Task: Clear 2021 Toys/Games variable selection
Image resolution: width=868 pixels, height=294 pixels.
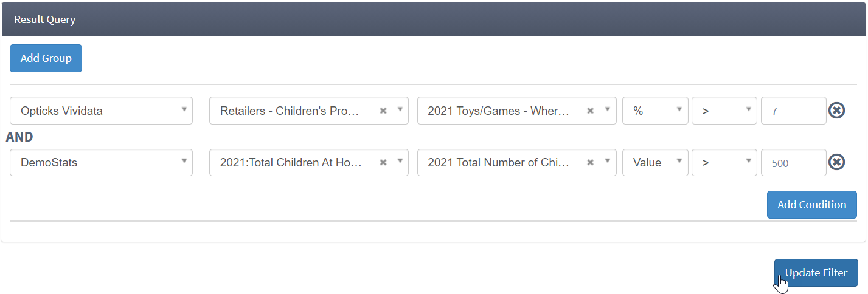Action: point(590,111)
